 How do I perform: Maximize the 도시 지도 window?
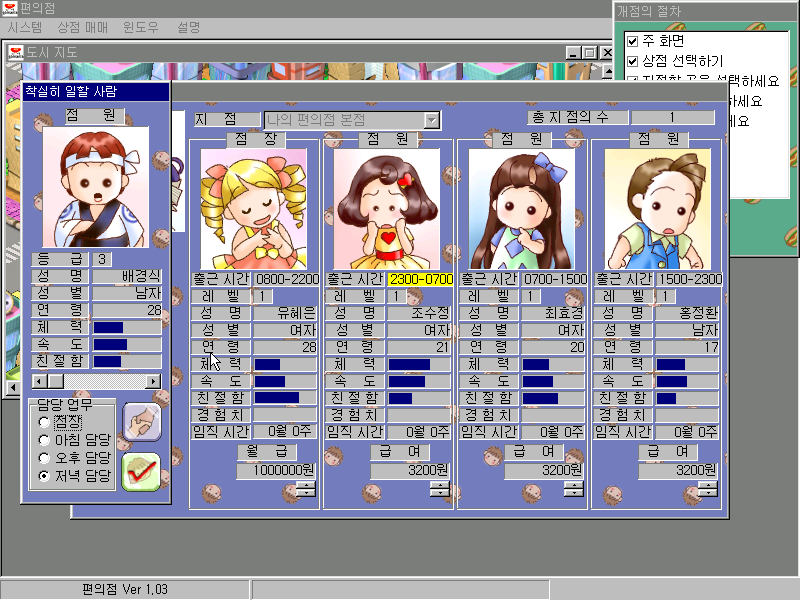click(590, 53)
